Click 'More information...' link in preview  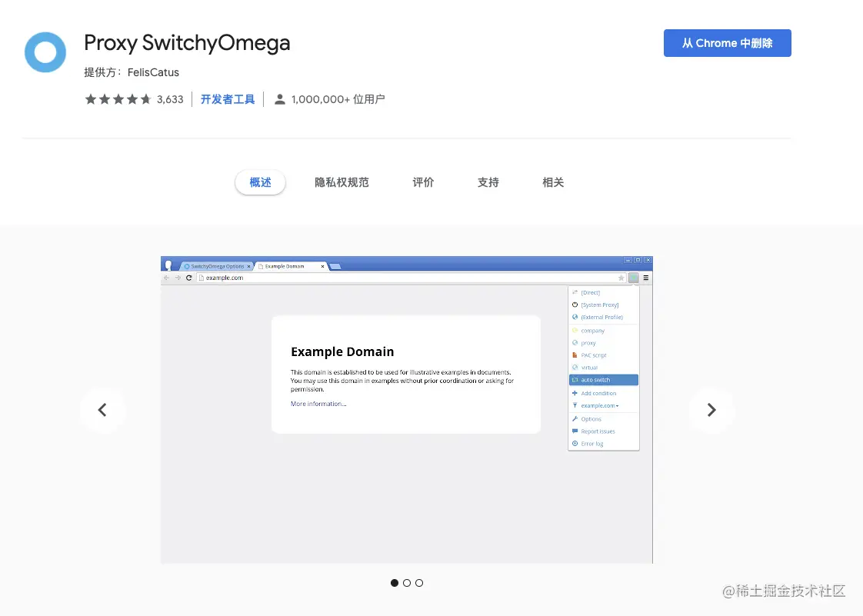318,404
